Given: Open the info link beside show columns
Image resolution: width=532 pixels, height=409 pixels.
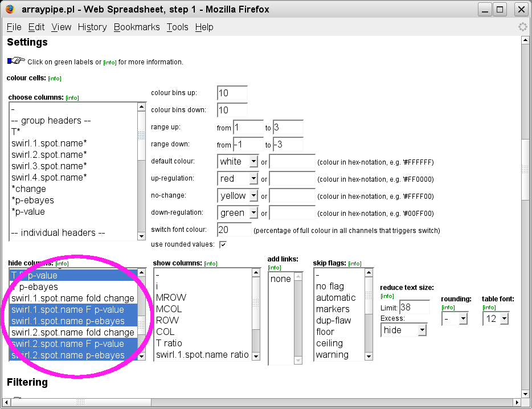Looking at the screenshot, I should (211, 264).
